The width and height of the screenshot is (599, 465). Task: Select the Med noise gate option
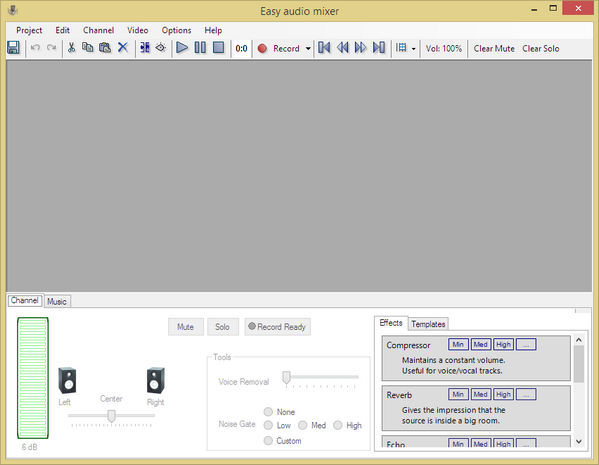[303, 425]
